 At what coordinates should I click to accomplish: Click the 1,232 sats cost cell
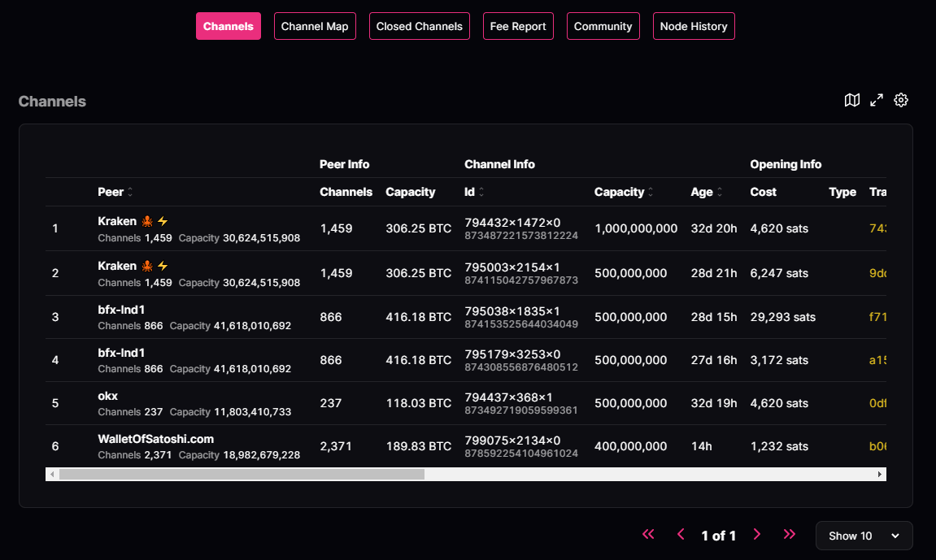[x=779, y=446]
